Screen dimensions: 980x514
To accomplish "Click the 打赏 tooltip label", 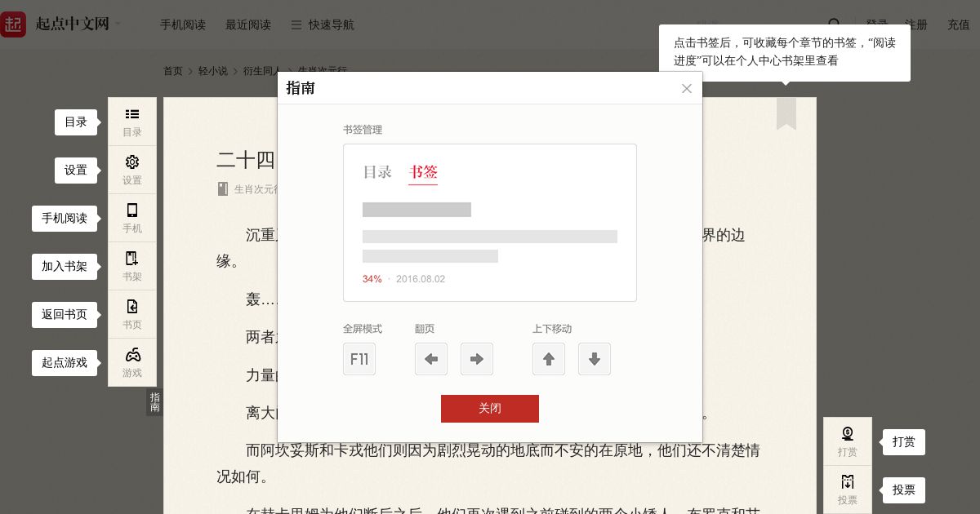I will [904, 442].
